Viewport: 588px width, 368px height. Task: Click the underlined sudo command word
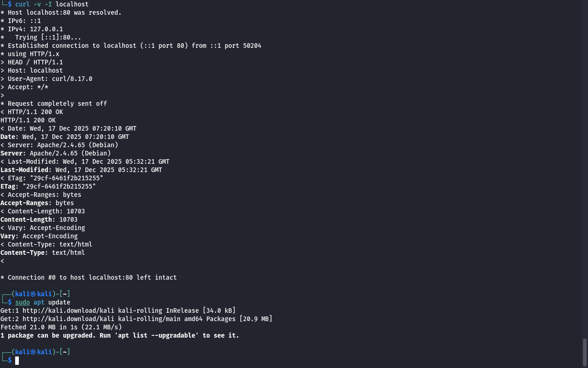point(23,302)
